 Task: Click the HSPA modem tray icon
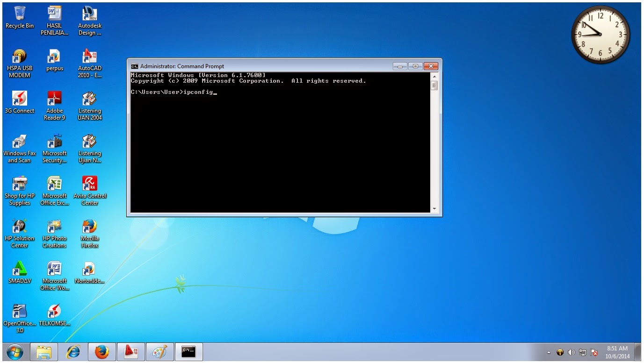point(560,352)
